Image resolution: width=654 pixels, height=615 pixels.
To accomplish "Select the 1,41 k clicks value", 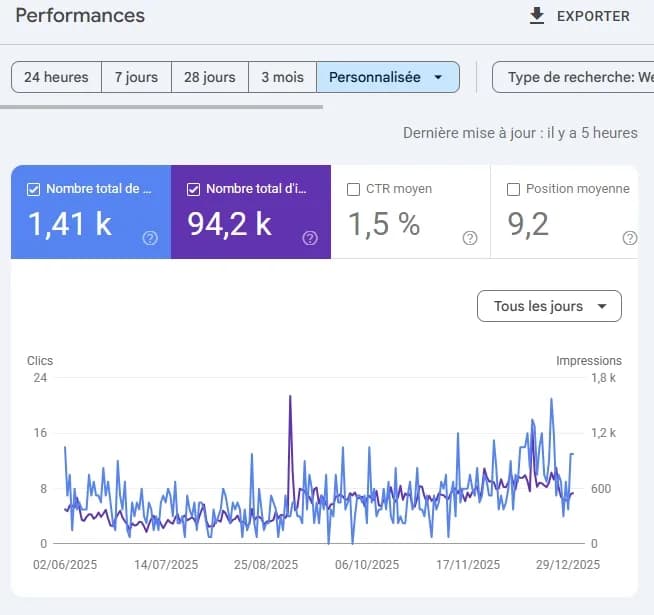I will coord(70,224).
